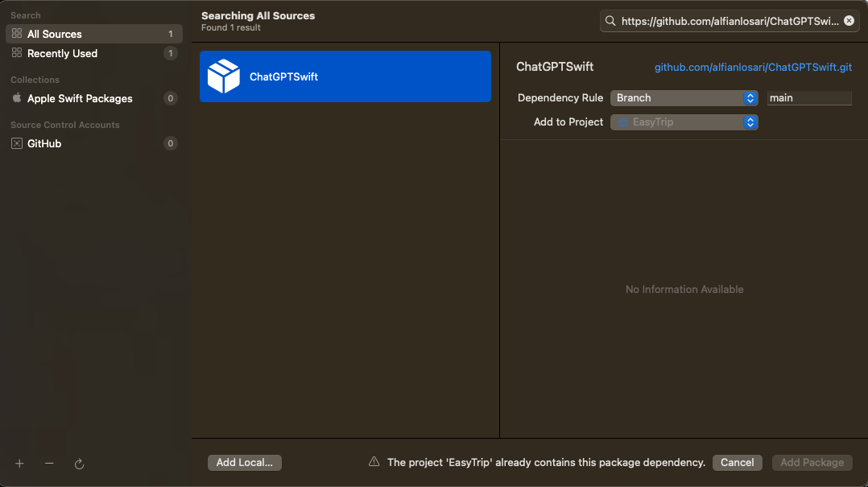Focus the package URL search field
Screen dimensions: 868x487
pyautogui.click(x=730, y=21)
